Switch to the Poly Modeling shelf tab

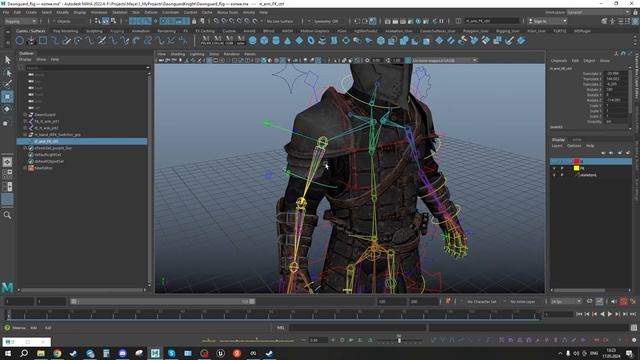(x=65, y=31)
